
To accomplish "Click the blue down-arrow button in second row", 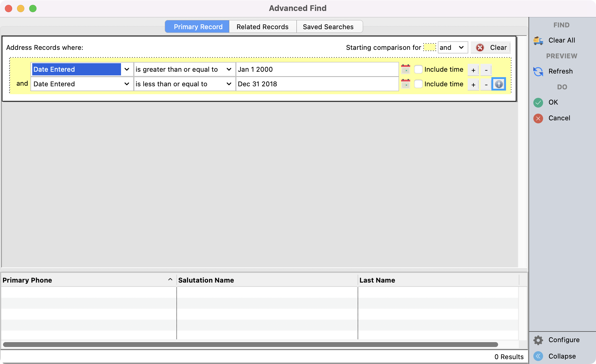I will [499, 84].
